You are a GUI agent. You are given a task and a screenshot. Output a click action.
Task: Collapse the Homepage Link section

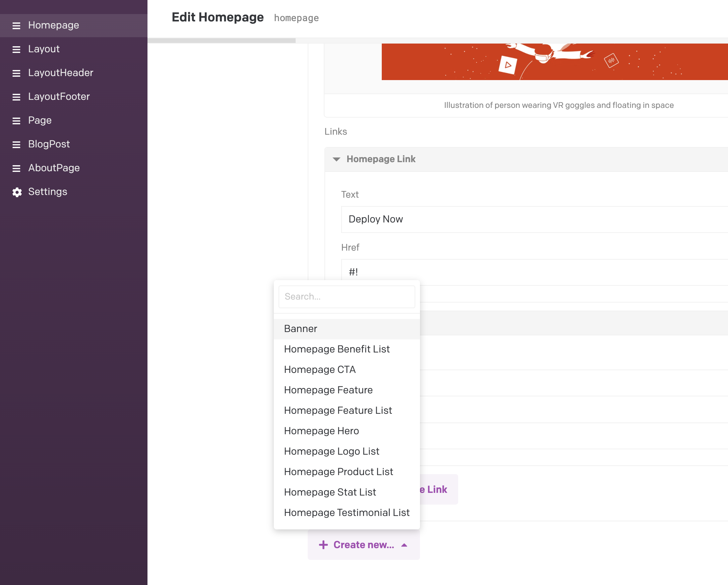336,159
